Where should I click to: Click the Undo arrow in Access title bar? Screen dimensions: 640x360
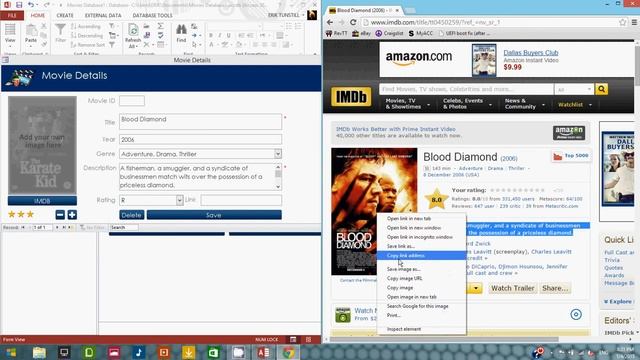[31, 4]
